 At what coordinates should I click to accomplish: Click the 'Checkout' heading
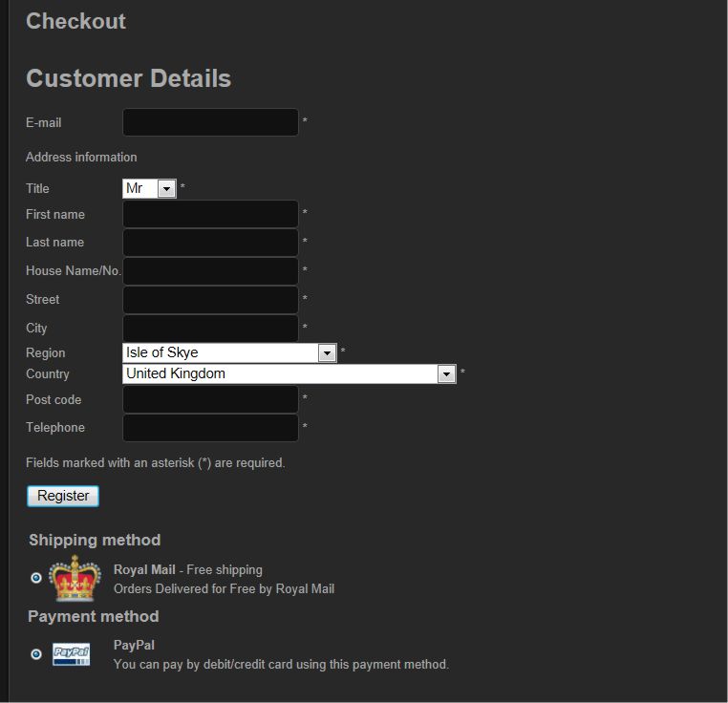click(75, 21)
